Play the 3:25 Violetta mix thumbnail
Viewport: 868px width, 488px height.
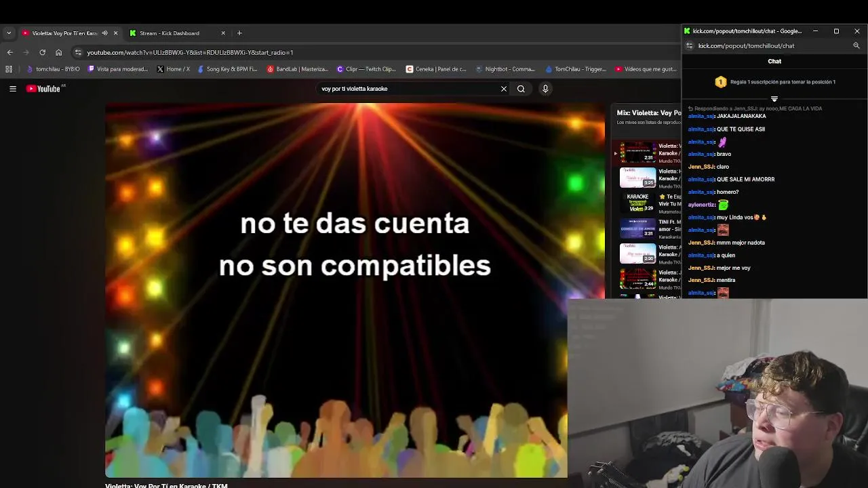coord(637,177)
